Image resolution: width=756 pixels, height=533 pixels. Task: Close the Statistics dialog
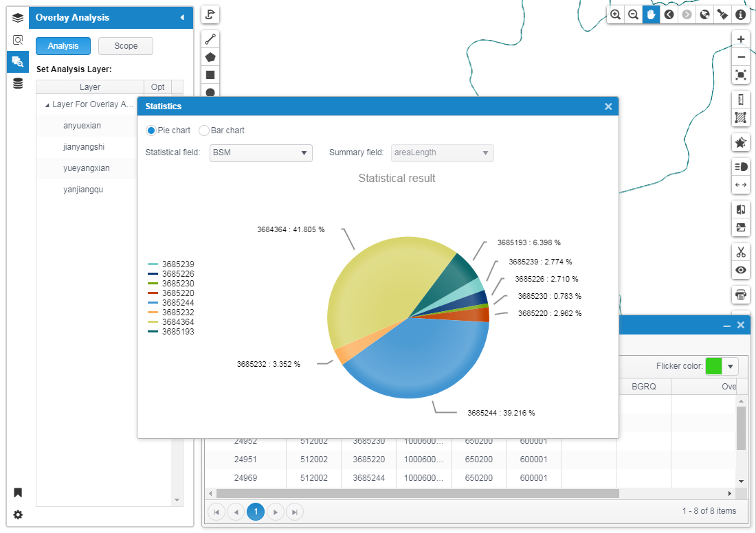(x=608, y=106)
